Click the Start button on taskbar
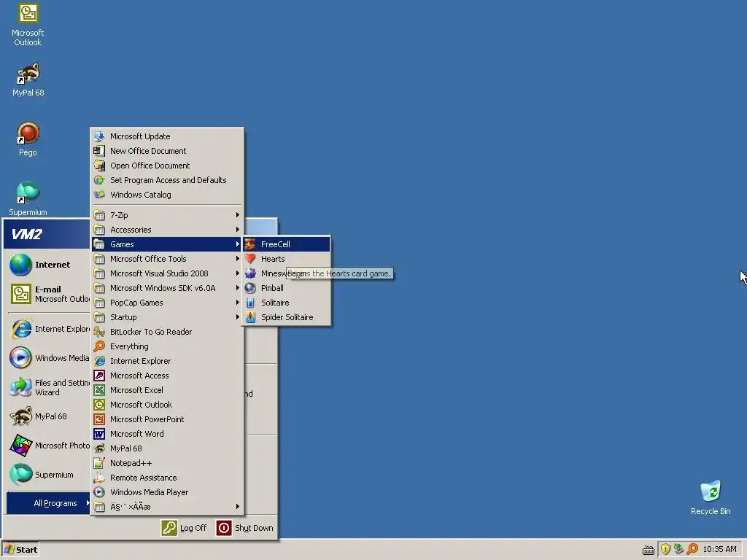Image resolution: width=747 pixels, height=560 pixels. tap(20, 550)
